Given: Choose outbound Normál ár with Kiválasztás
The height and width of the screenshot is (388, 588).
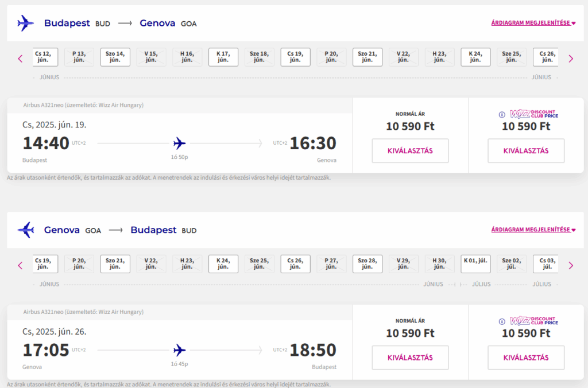Looking at the screenshot, I should point(410,151).
